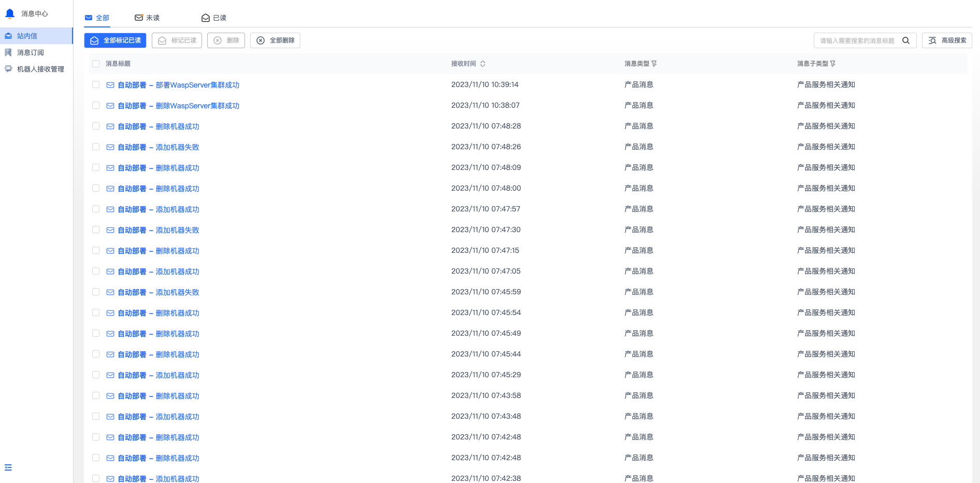Expand the 高级搜索 advanced search panel

click(x=947, y=40)
